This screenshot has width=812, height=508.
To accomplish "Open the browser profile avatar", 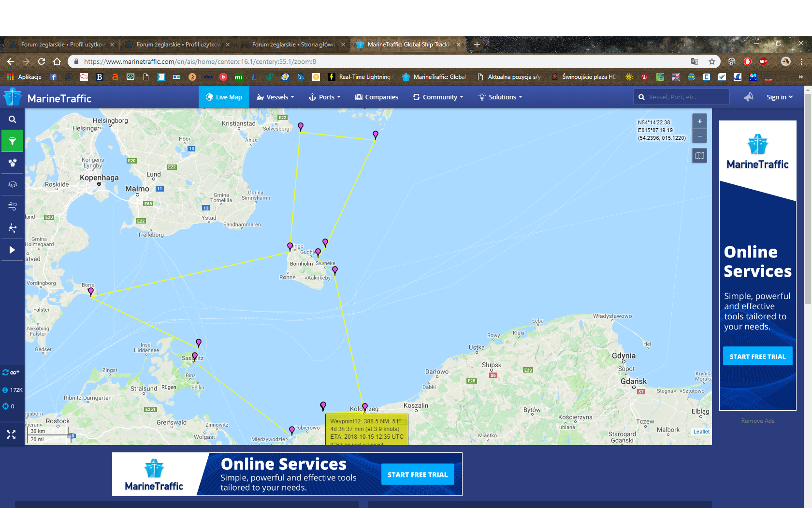I will [786, 61].
